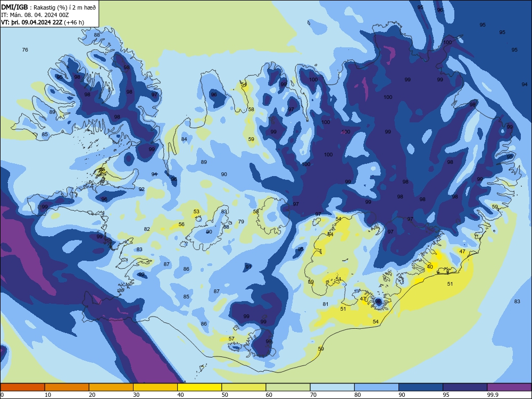Click the '70' legend tick label

[313, 395]
